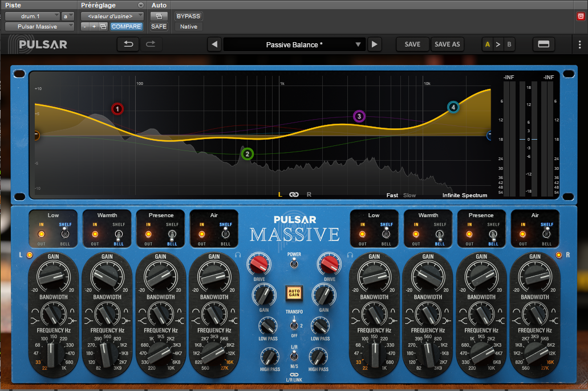Flip right Warmth SHELF/BELL switch
This screenshot has height=391, width=588.
tap(440, 235)
